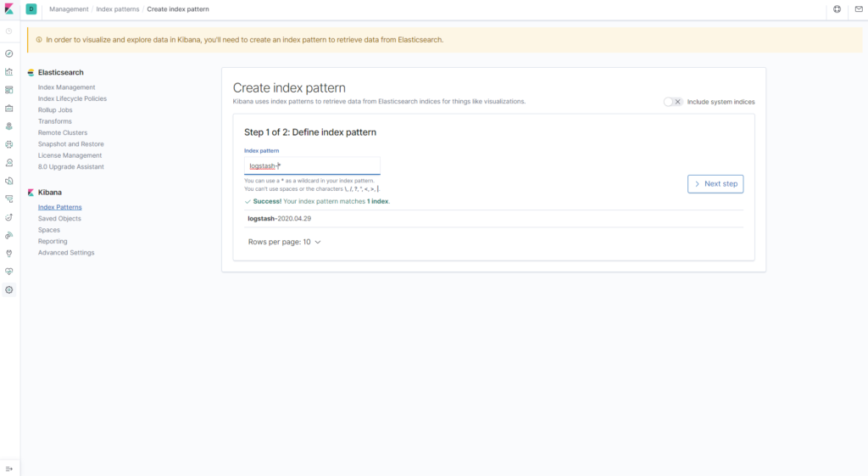Open Saved Objects
868x476 pixels.
(59, 218)
